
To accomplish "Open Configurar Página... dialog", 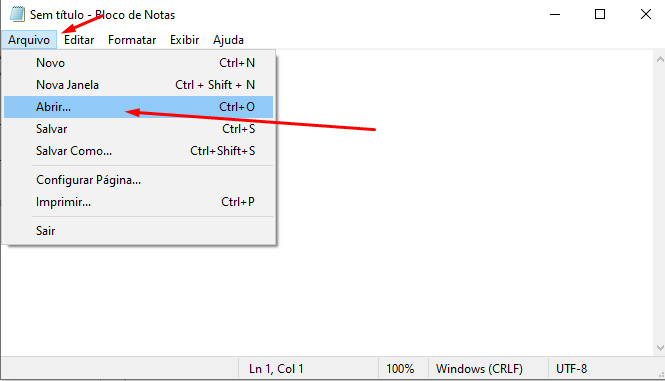I will point(138,180).
